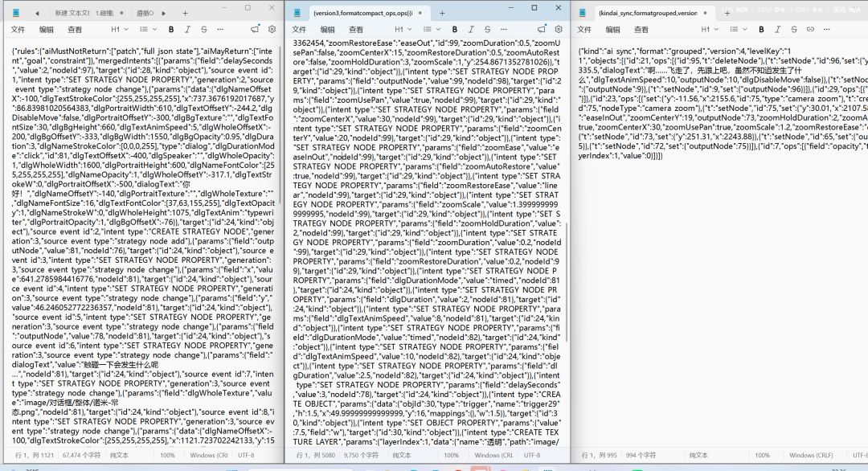868x471 pixels.
Task: Open settings gear in the middle Notepad
Action: [559, 29]
